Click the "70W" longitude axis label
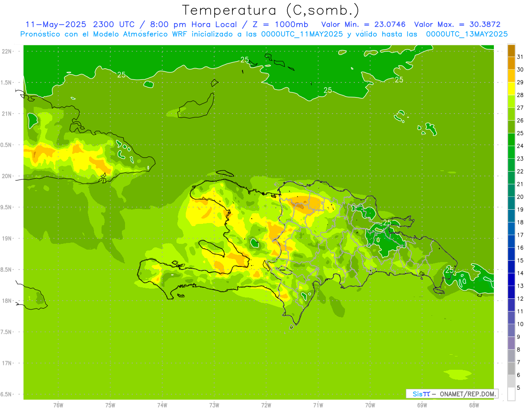The height and width of the screenshot is (411, 532). [x=370, y=405]
